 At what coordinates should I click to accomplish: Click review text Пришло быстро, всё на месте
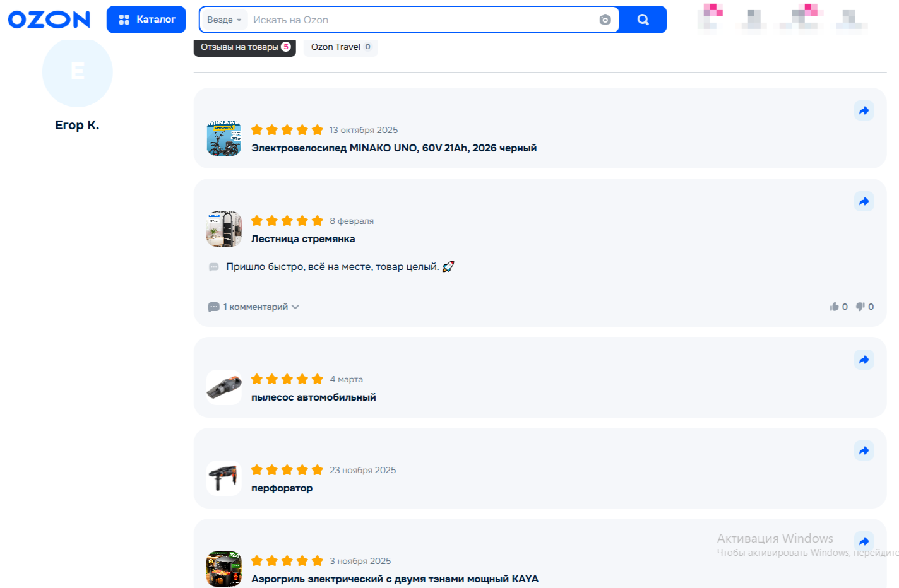[x=340, y=267]
